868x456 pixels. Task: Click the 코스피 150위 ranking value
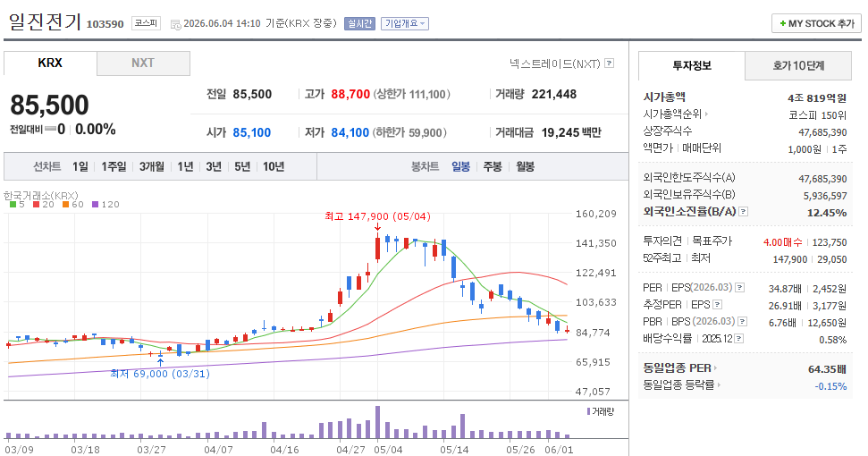[818, 115]
